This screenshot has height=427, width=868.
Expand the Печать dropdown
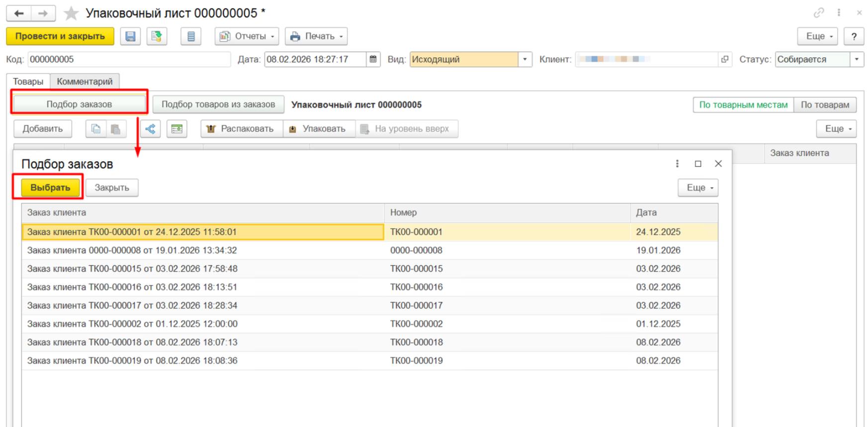click(x=316, y=36)
